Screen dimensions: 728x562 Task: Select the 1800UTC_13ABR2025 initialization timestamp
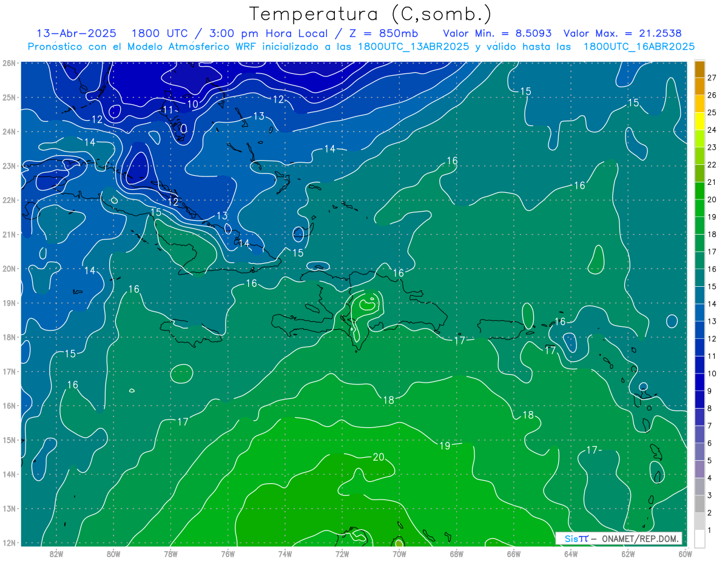click(x=414, y=47)
